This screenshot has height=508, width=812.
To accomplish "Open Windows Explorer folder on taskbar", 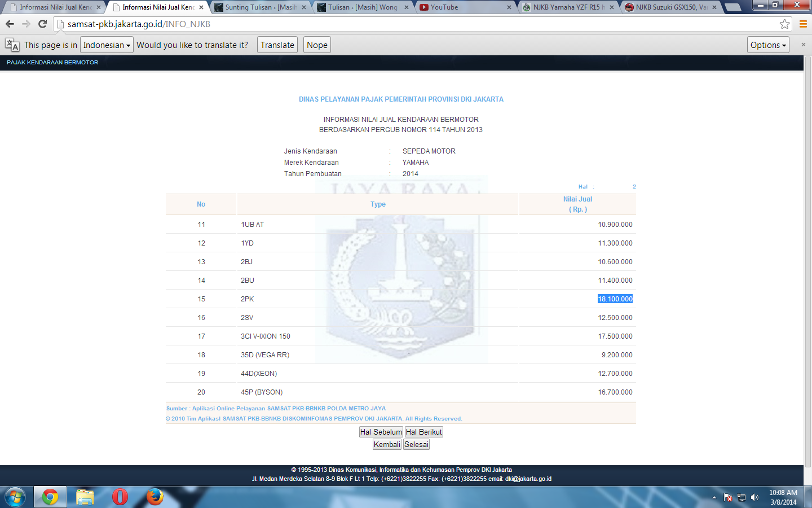I will 85,497.
